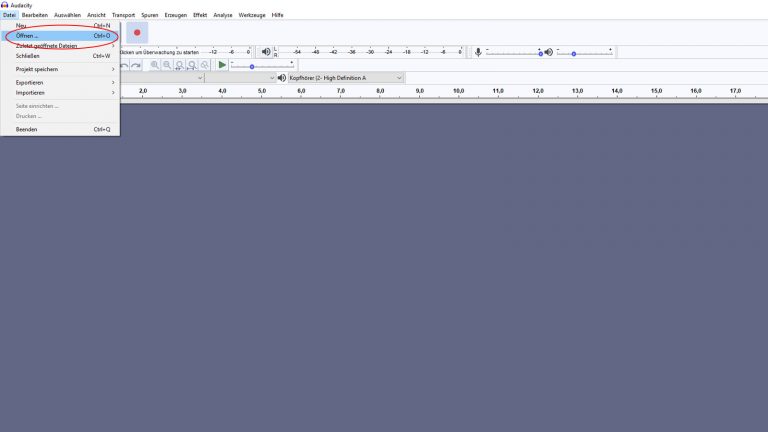Click the playback level meter scale
768x432 pixels.
tap(370, 52)
